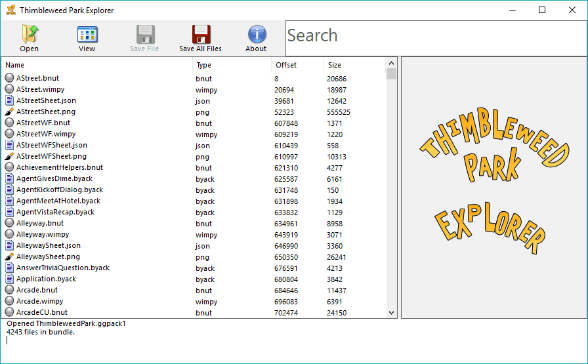Click size value 24150

click(337, 313)
